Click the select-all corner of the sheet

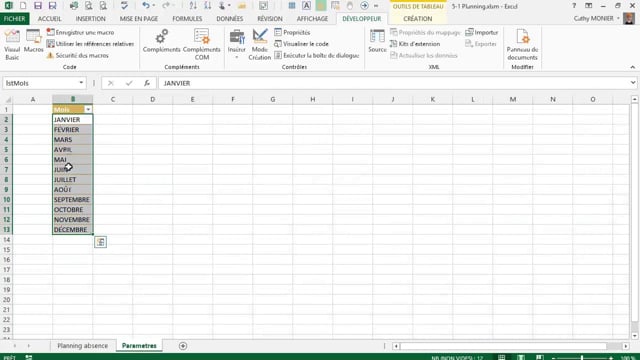coord(7,99)
